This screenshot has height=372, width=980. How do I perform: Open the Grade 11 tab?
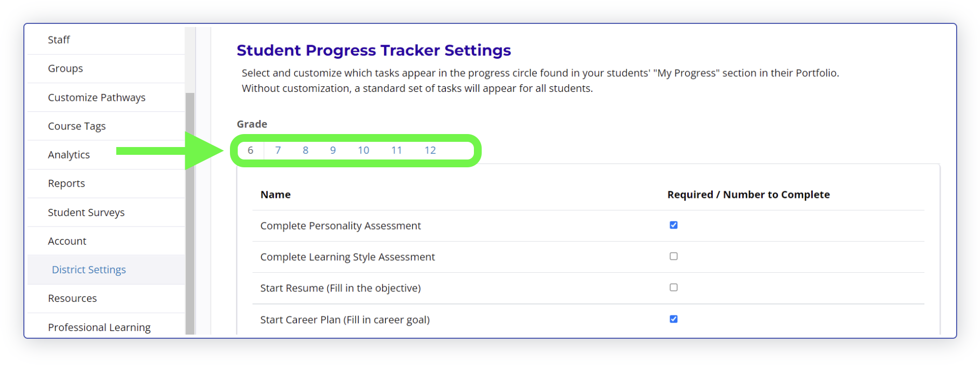point(397,151)
